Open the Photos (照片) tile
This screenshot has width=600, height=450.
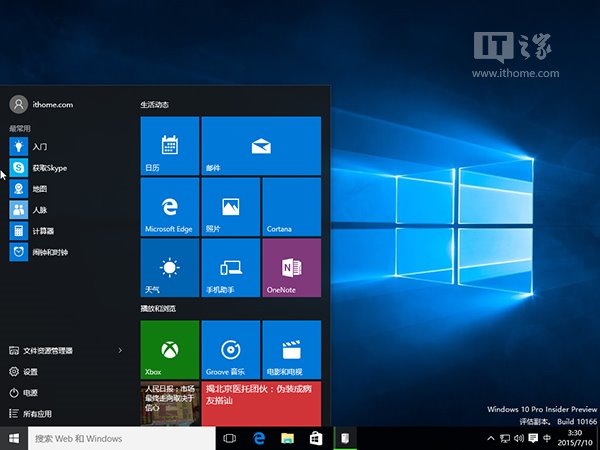(x=230, y=207)
